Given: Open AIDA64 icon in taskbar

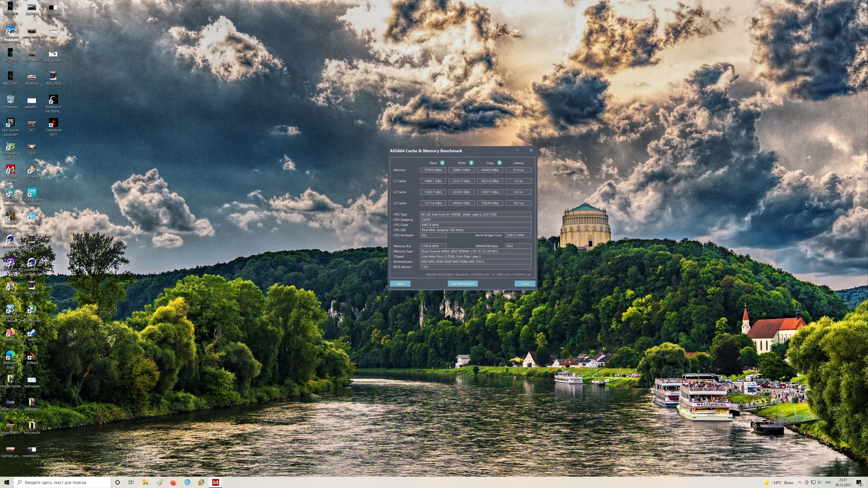Looking at the screenshot, I should coord(215,482).
